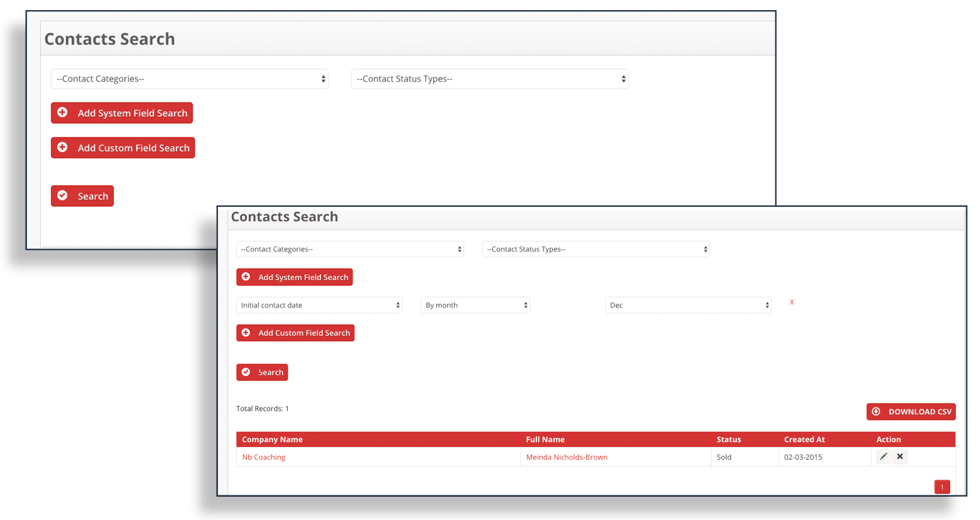Screen dimensions: 980x520
Task: Click Add Custom Field Search in back window
Action: [x=123, y=148]
